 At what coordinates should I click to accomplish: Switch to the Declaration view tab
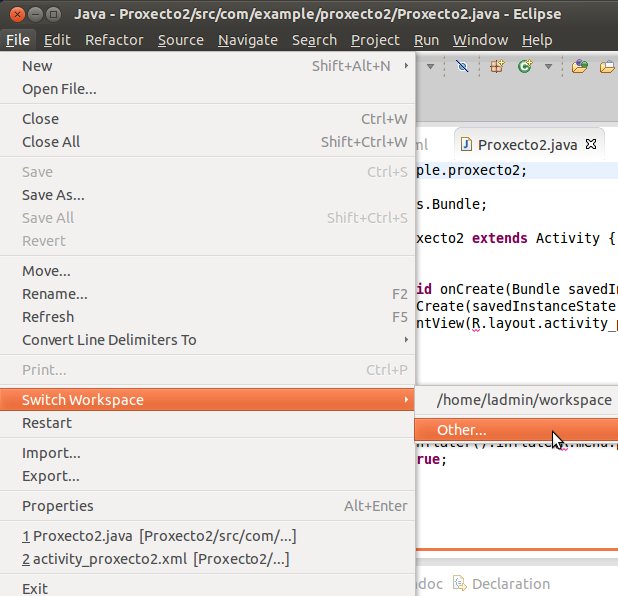click(501, 584)
